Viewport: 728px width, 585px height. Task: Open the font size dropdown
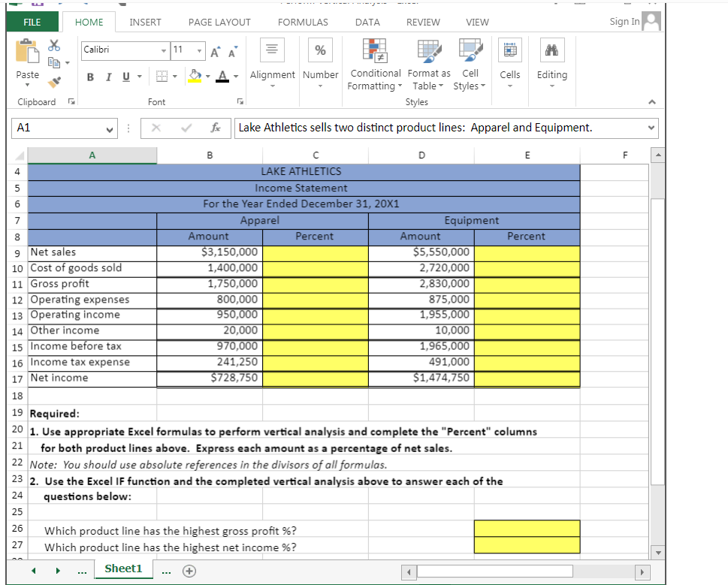[x=199, y=50]
